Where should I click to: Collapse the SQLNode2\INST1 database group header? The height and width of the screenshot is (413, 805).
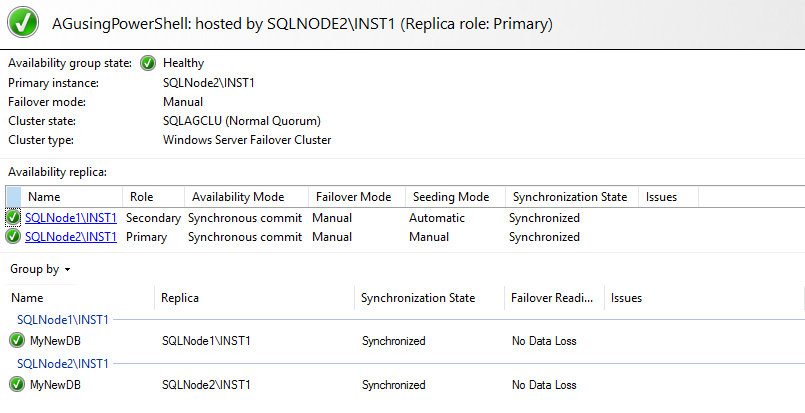click(x=63, y=363)
